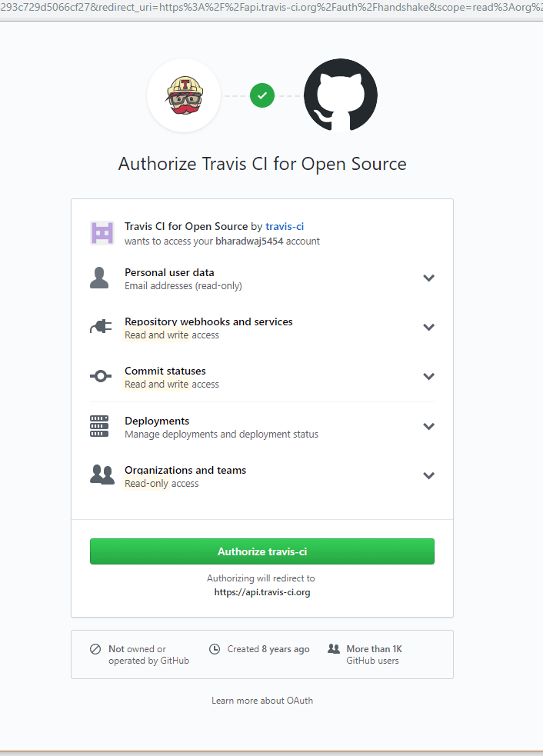Click the Deployments server icon
The width and height of the screenshot is (543, 756).
tap(100, 426)
